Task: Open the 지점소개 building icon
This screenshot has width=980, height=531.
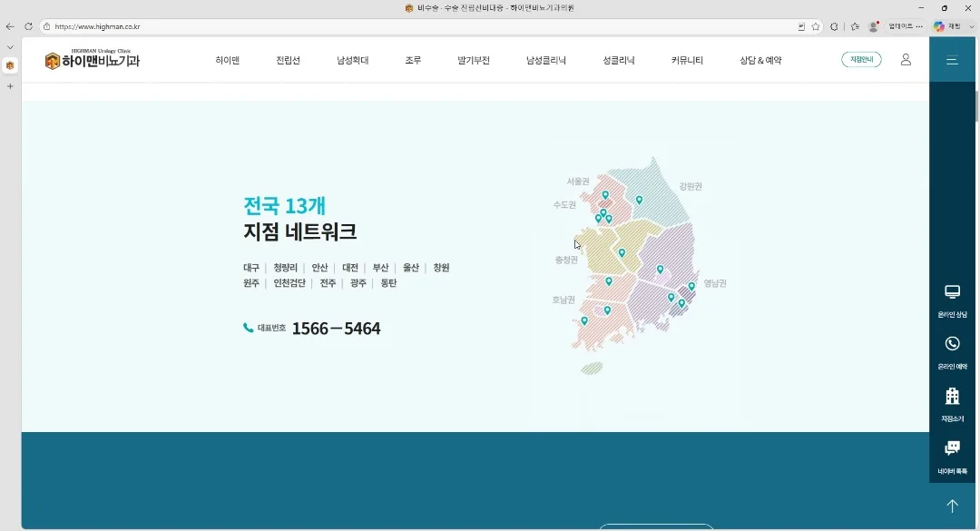Action: [x=952, y=396]
